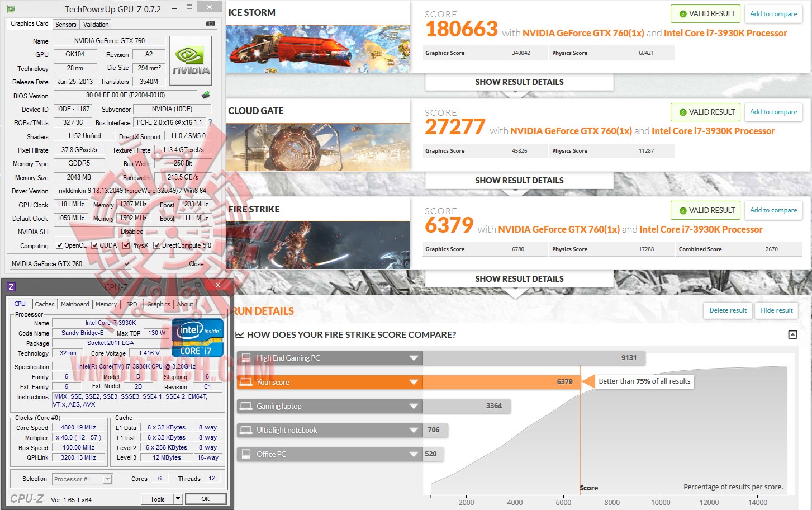
Task: Open the Caches tab in CPU-Z
Action: (45, 304)
